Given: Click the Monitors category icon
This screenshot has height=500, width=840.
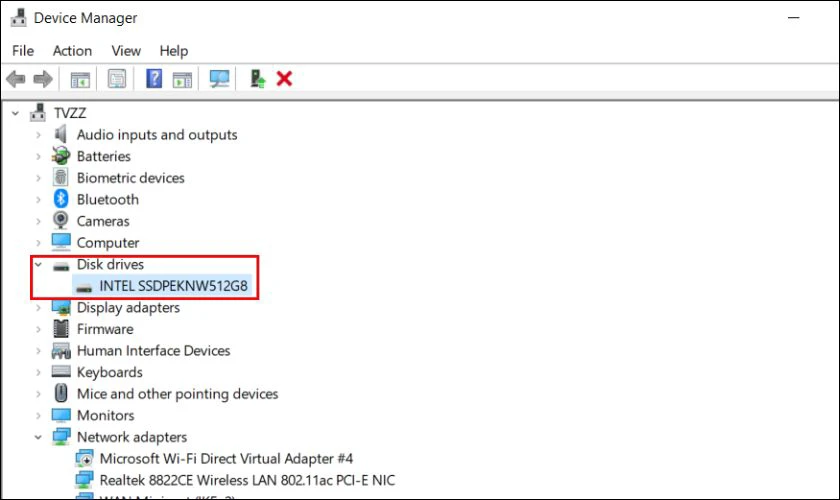Looking at the screenshot, I should pyautogui.click(x=61, y=415).
